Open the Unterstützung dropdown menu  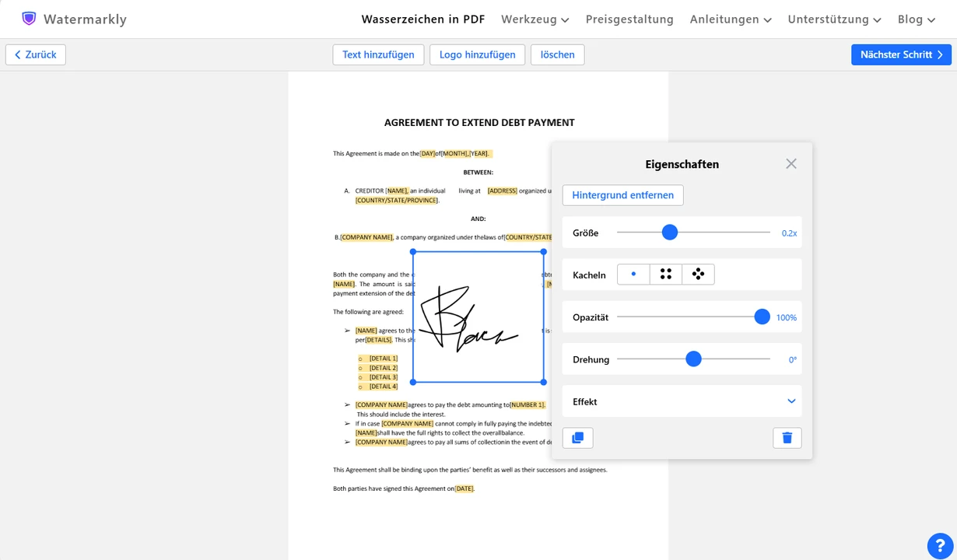(834, 19)
